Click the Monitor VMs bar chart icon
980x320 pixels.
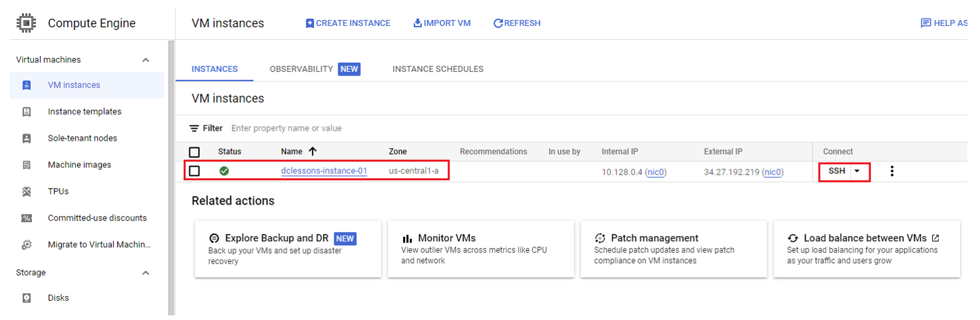point(407,238)
